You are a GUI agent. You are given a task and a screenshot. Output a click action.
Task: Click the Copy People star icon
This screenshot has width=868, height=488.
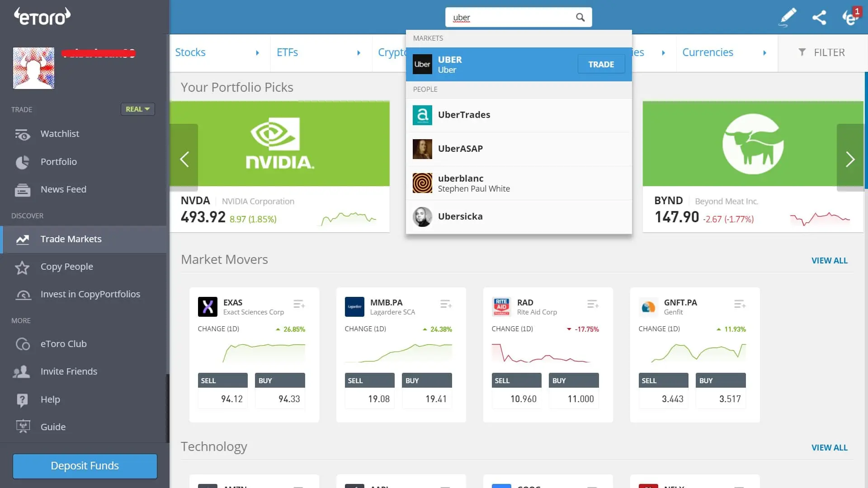tap(22, 267)
